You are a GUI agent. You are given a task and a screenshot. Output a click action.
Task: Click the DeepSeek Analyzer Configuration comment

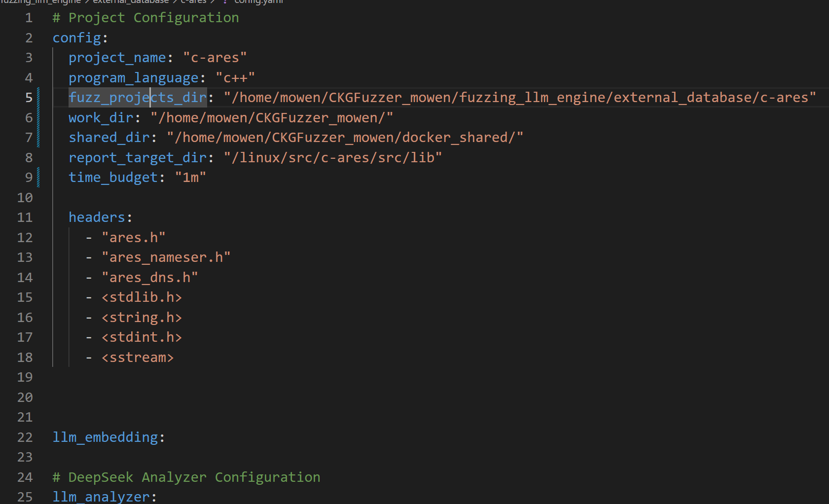click(x=186, y=477)
